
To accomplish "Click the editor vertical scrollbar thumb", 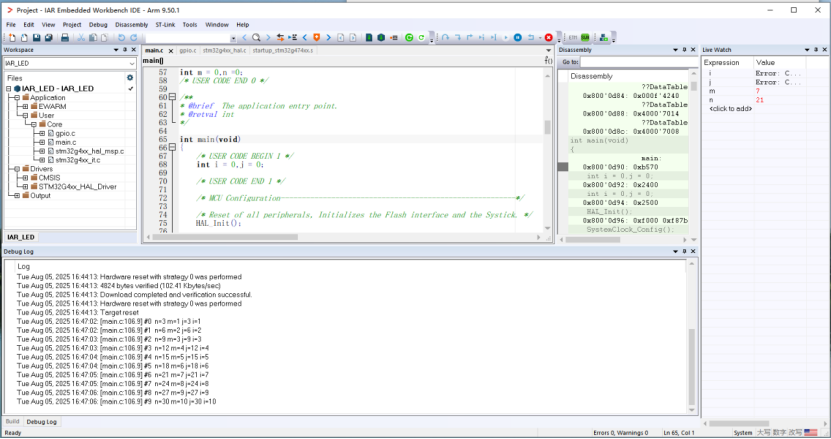I will (547, 127).
